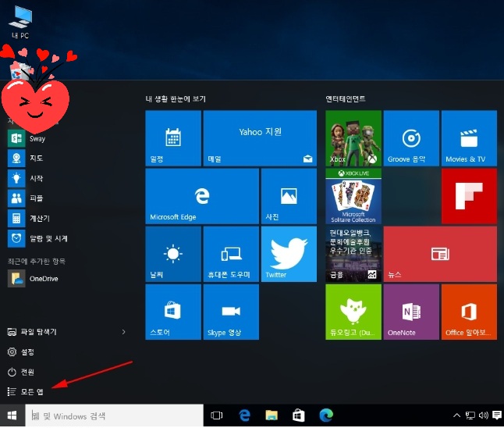Show hidden system tray icons
Screen dimensions: 504x428
tap(456, 416)
